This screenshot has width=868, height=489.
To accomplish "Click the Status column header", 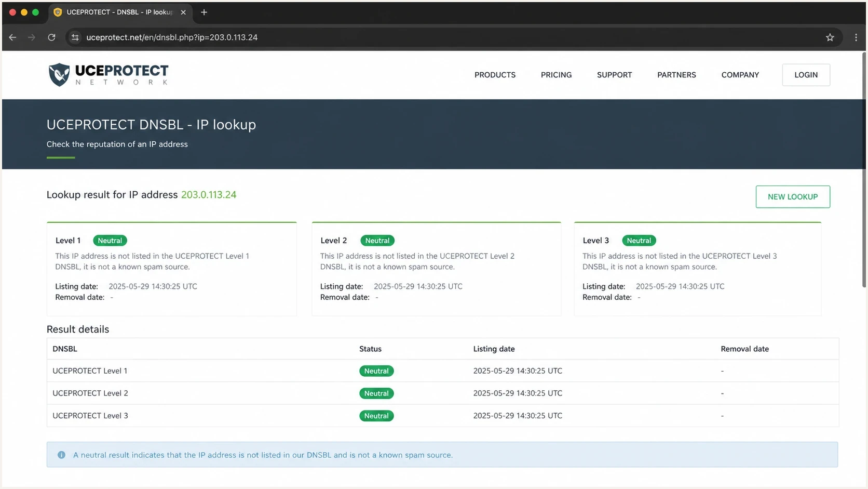I will point(370,349).
